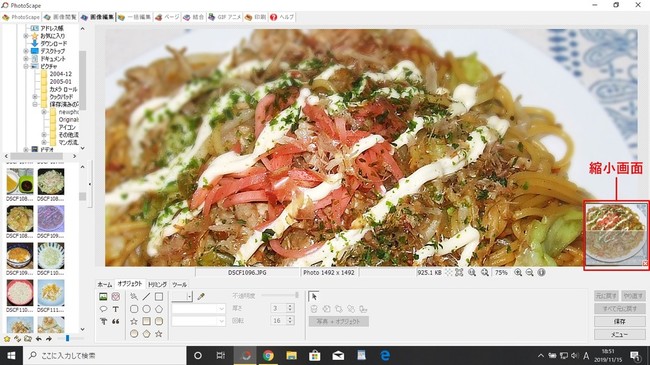Click the zoom in magnifier beside 75%
The height and width of the screenshot is (365, 650).
[x=518, y=273]
